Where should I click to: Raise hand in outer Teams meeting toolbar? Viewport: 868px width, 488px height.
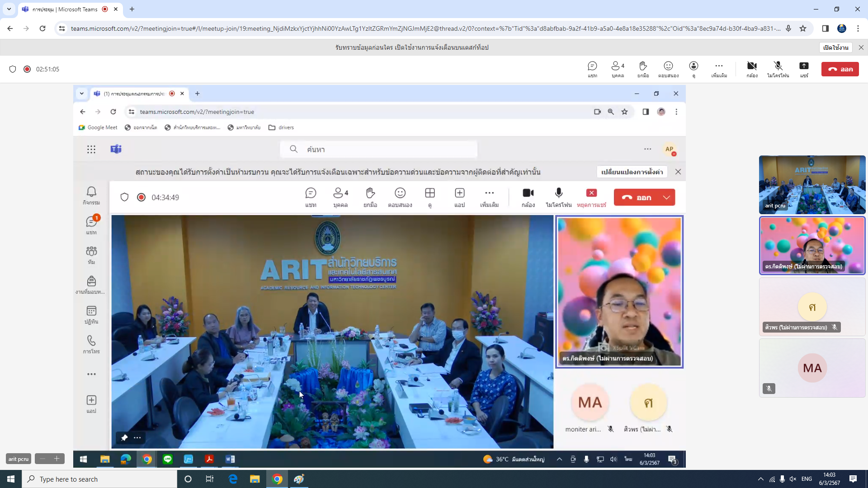point(643,69)
